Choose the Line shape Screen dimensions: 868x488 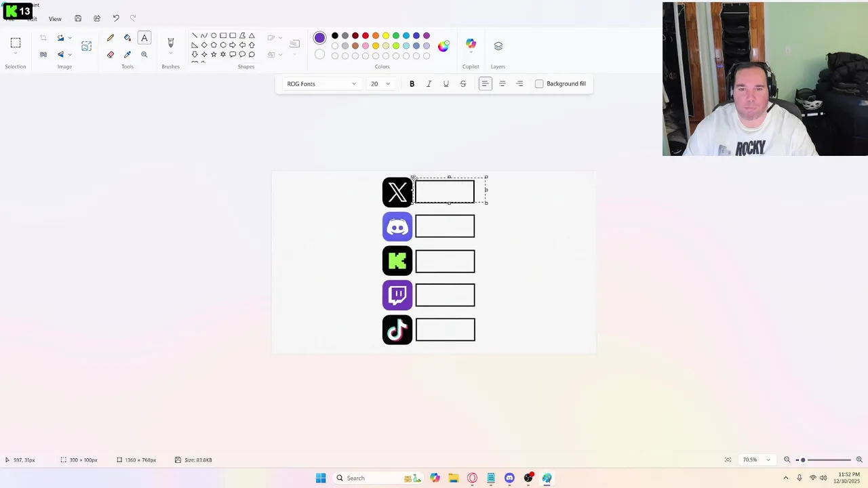point(195,35)
